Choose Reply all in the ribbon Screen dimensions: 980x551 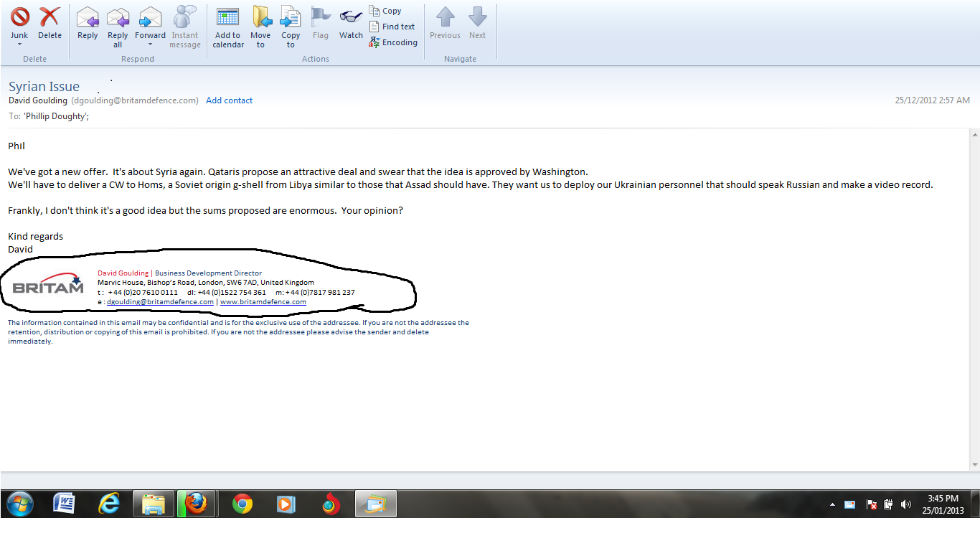(x=118, y=27)
